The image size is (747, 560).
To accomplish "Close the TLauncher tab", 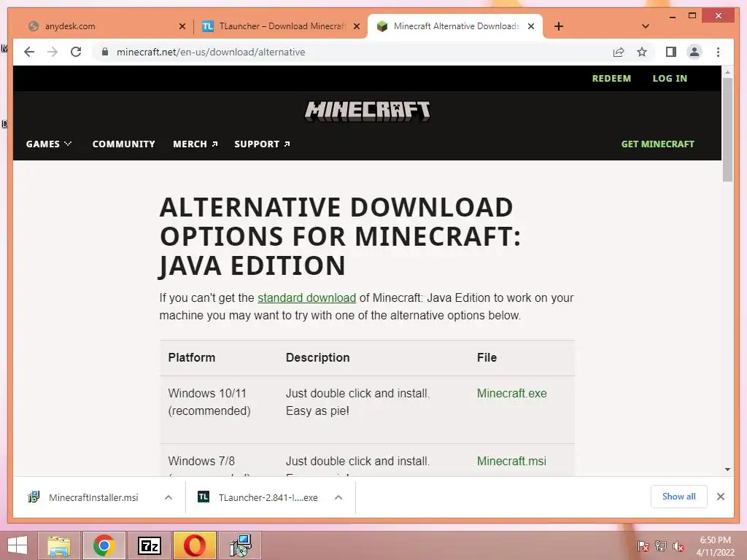I will point(356,27).
